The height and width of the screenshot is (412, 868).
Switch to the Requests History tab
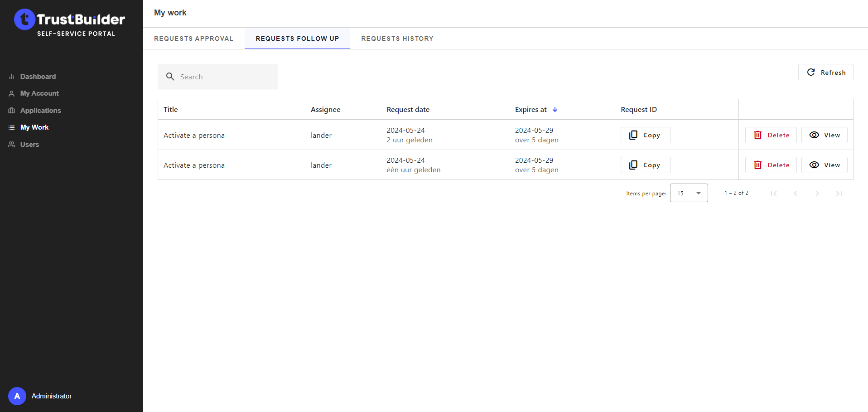[397, 39]
